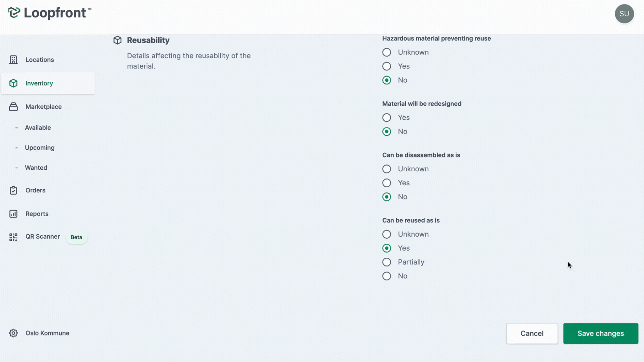Click the Oslo Kommune settings link

[47, 333]
